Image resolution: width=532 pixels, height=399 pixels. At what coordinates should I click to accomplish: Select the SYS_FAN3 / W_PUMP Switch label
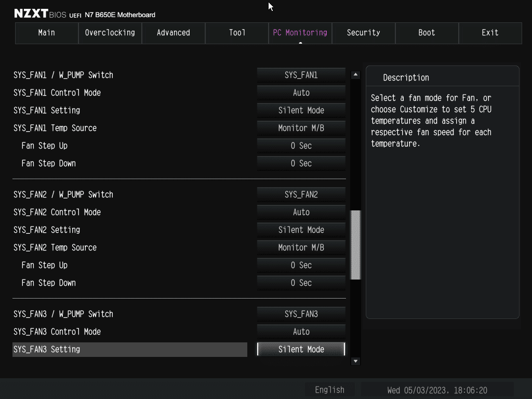click(63, 314)
